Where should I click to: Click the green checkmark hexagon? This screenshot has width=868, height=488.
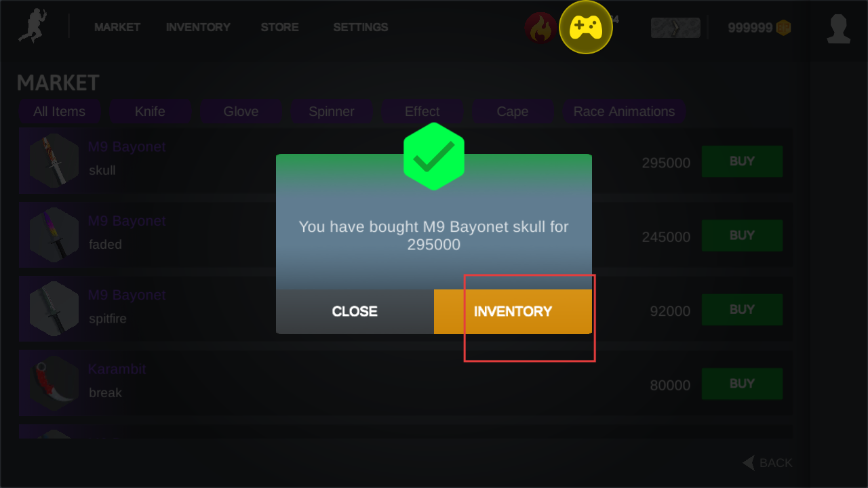[434, 157]
